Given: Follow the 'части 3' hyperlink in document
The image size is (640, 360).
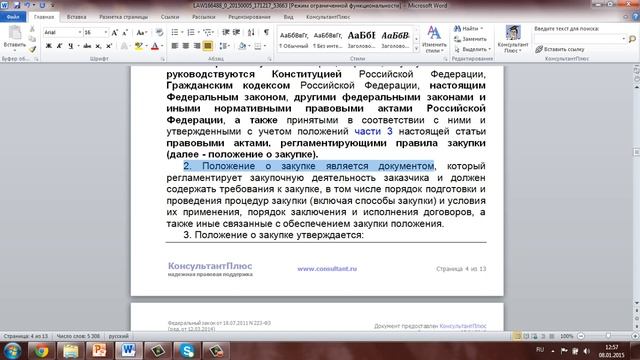Looking at the screenshot, I should [x=373, y=131].
